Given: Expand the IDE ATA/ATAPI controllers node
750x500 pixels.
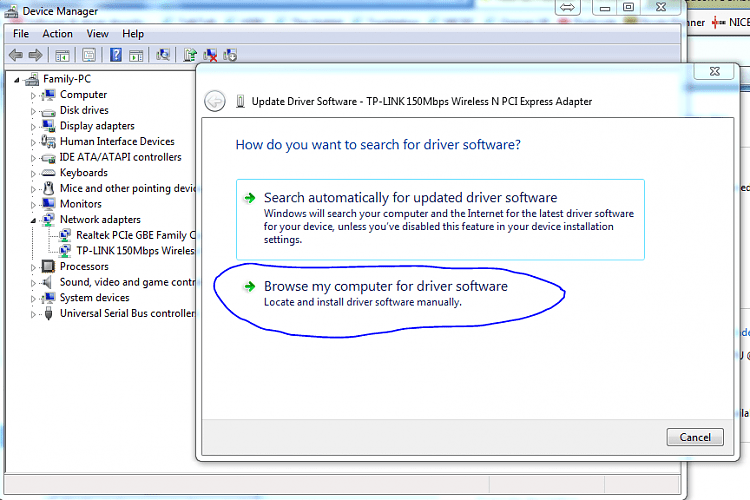Looking at the screenshot, I should point(33,158).
